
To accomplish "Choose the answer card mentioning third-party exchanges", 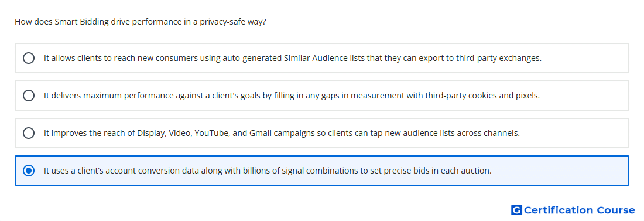I will [322, 58].
